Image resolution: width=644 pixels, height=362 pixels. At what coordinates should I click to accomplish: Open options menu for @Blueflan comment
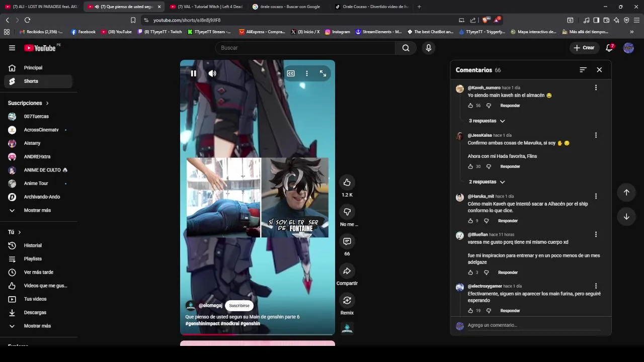pyautogui.click(x=596, y=234)
